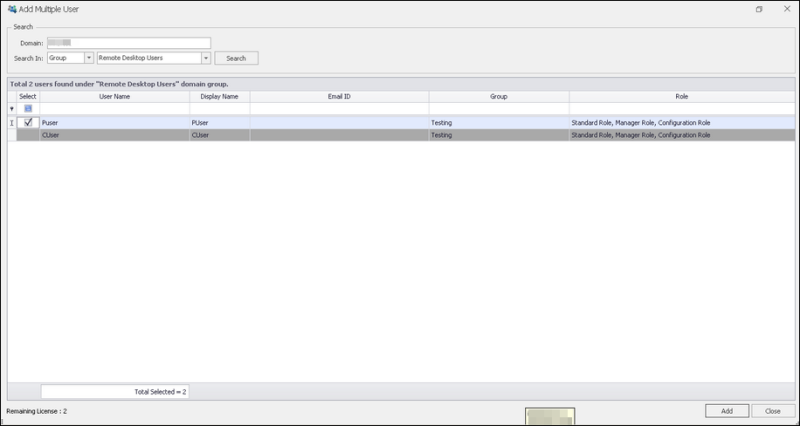Open the Search In type dropdown arrow

89,58
